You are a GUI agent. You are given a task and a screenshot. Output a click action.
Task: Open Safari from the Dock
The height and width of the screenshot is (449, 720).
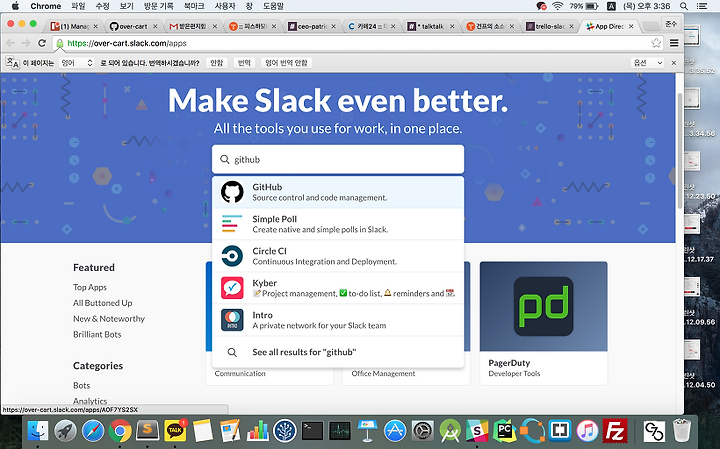click(93, 430)
